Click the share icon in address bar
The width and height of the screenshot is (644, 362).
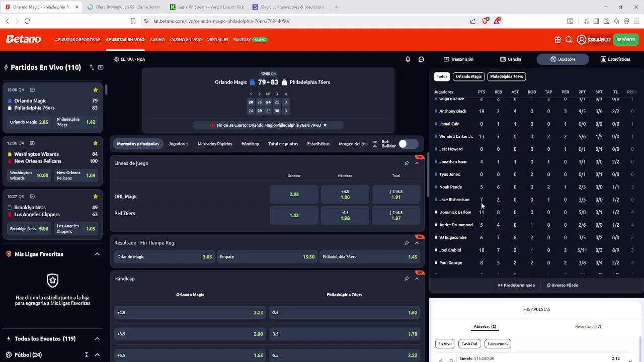pyautogui.click(x=473, y=21)
